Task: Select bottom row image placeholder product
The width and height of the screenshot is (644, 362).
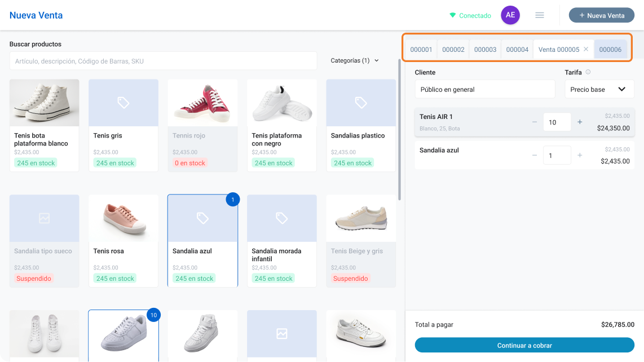Action: [x=282, y=334]
